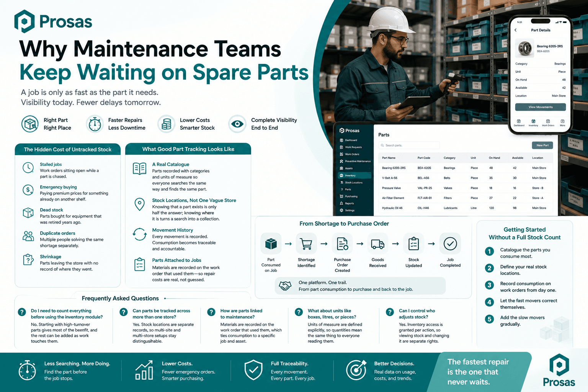
Task: Click the Goods Received truck icon
Action: click(378, 243)
